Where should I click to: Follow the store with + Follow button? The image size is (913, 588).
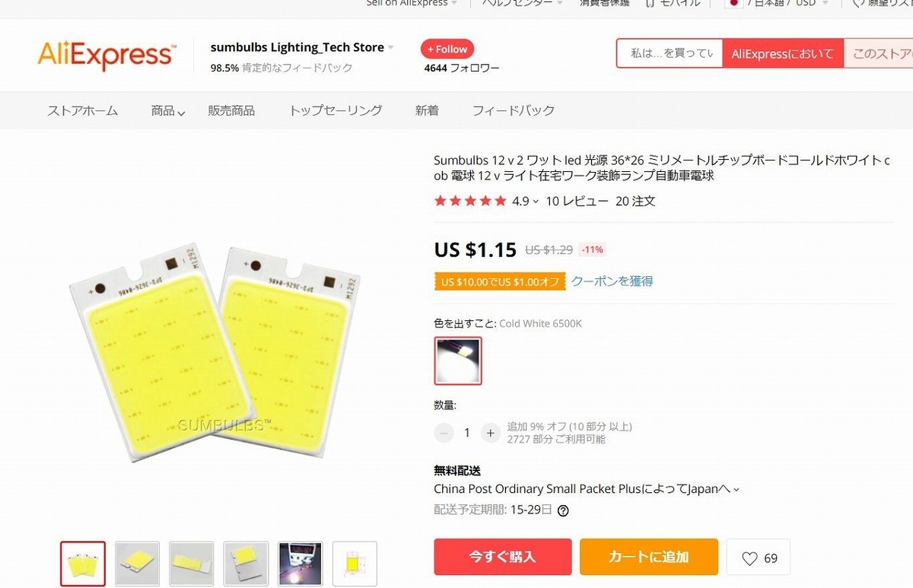pos(447,49)
